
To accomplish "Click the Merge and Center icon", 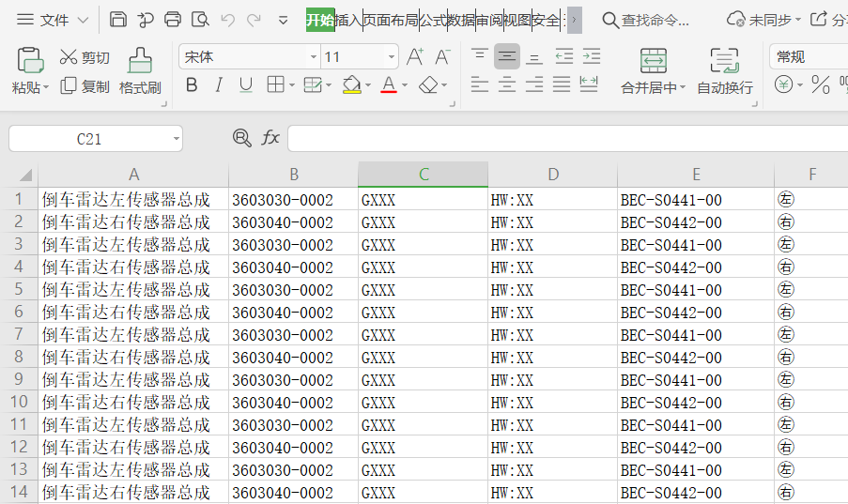I will [653, 61].
